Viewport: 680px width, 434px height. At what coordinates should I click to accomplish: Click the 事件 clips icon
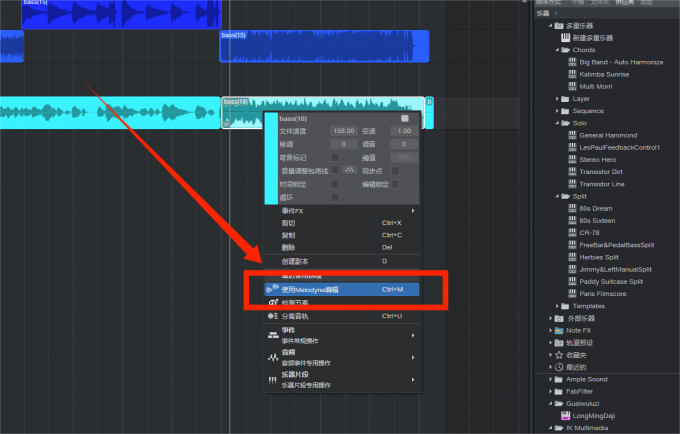pos(273,335)
